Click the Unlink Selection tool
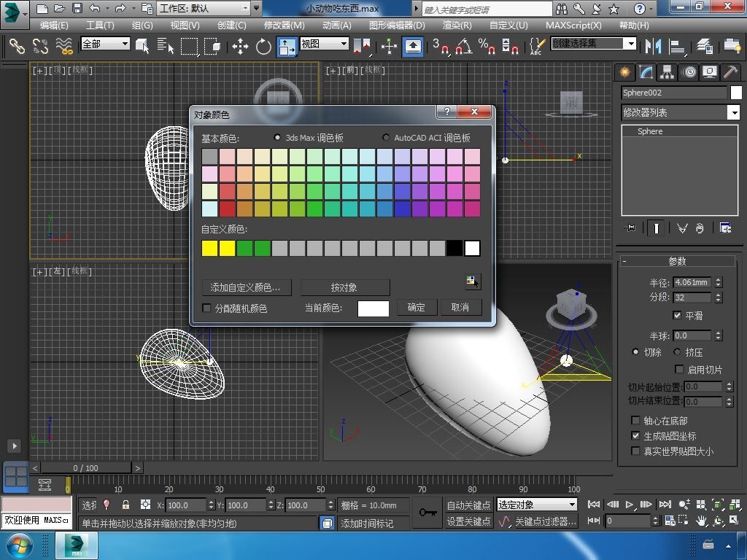 click(41, 46)
